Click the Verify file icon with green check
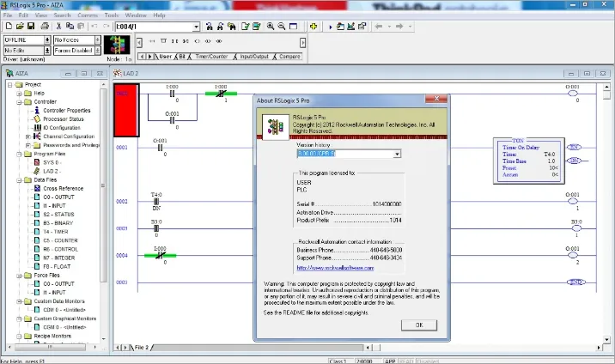615x364 pixels. coord(245,27)
